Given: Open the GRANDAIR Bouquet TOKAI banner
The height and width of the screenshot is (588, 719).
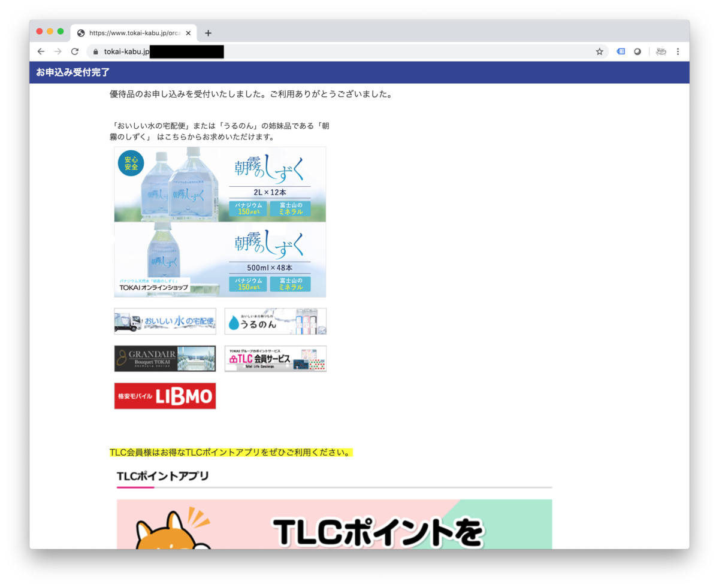Looking at the screenshot, I should coord(165,359).
